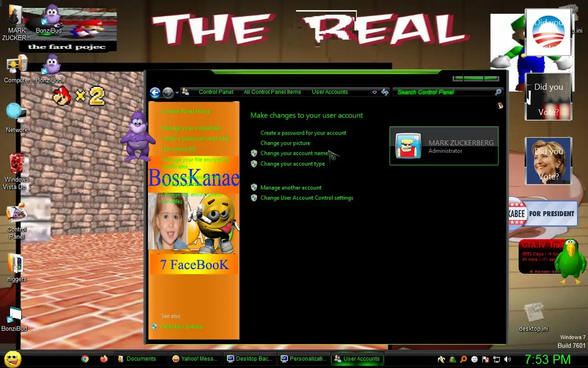The image size is (588, 368).
Task: Open network icon in system tray
Action: point(497,359)
